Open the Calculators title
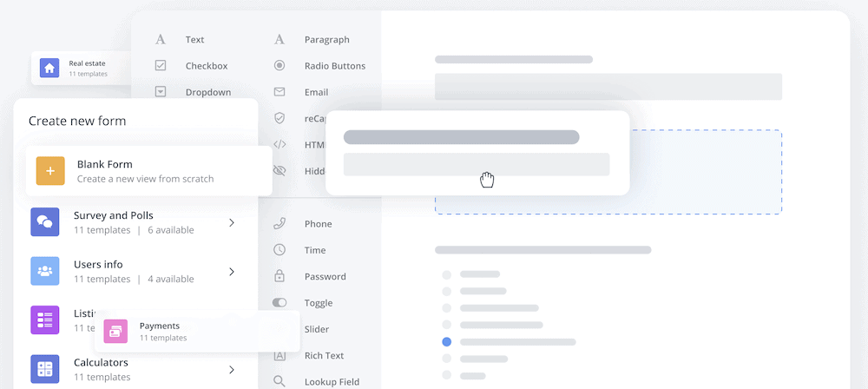868x389 pixels. 101,362
